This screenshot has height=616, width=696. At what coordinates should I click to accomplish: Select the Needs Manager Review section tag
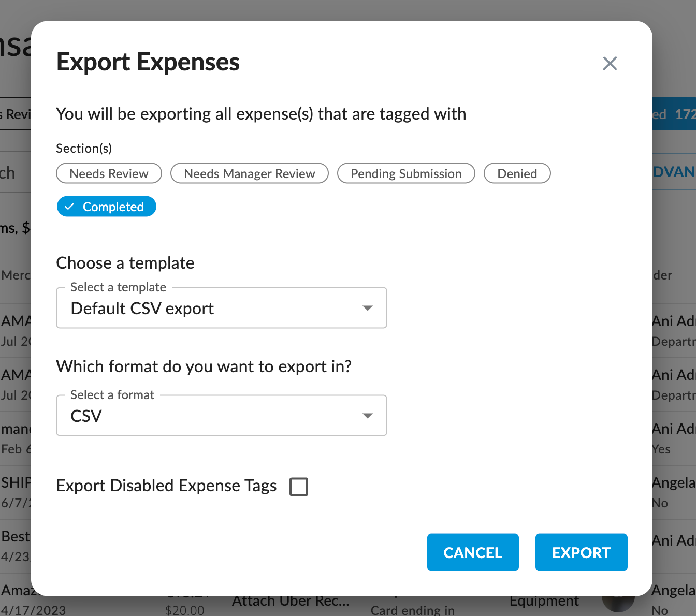pos(249,173)
